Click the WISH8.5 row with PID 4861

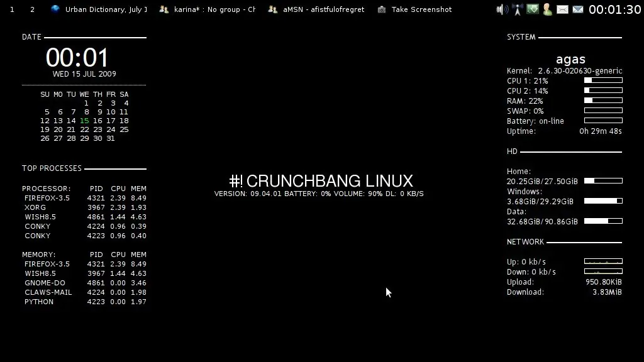click(86, 217)
